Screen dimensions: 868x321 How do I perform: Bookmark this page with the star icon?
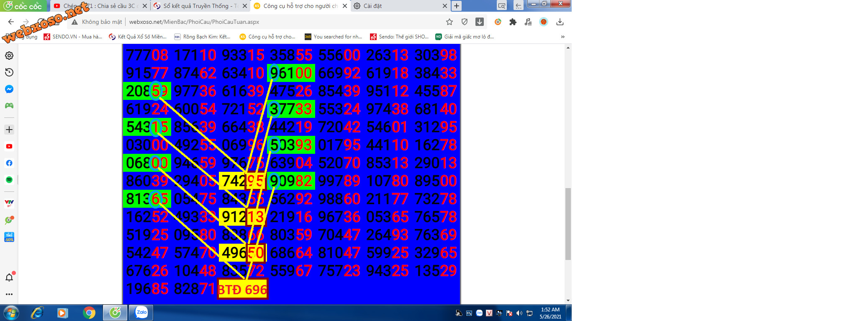pos(449,22)
